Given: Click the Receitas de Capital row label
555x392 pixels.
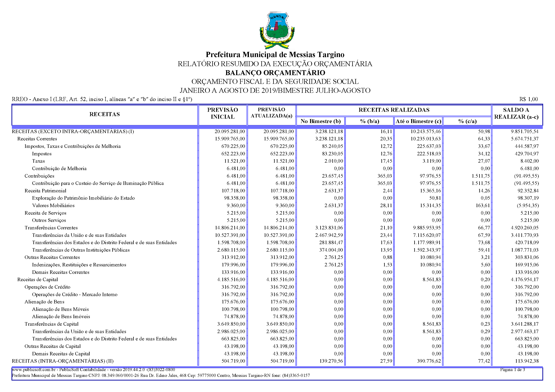Looking at the screenshot, I should click(37, 280).
